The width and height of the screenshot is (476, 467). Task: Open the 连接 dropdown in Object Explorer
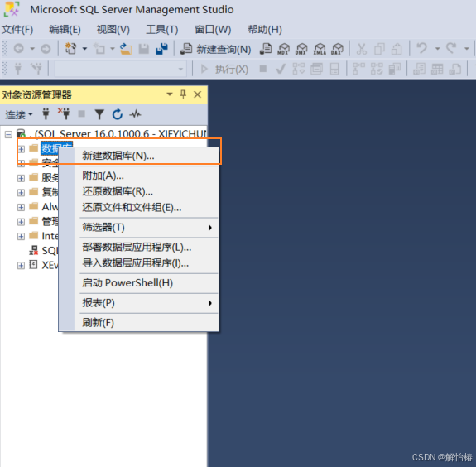[x=19, y=115]
